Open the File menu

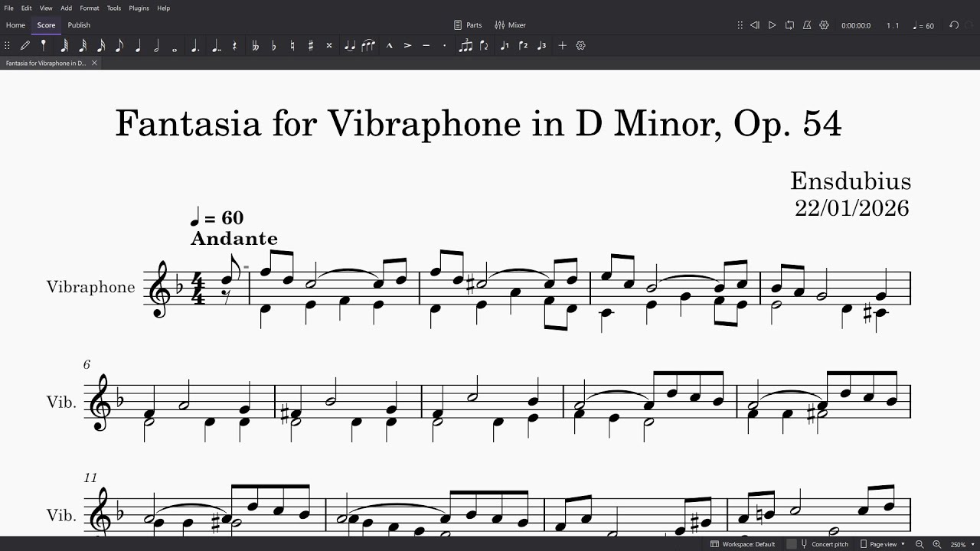click(x=9, y=8)
